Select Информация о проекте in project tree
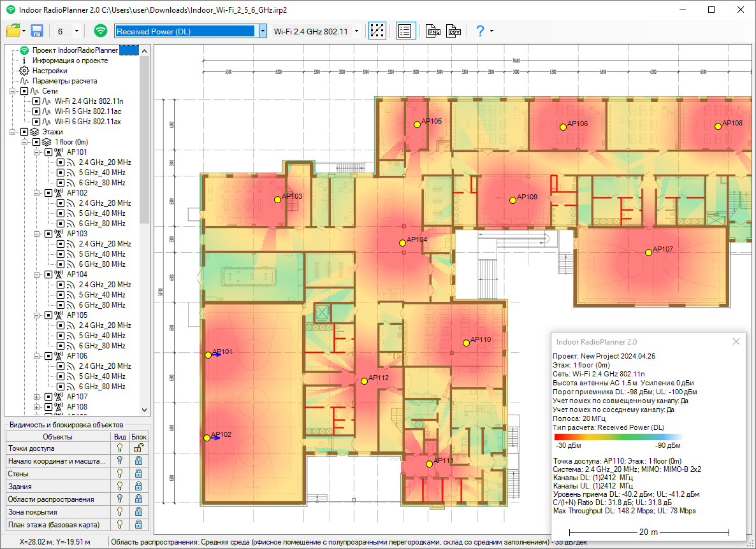 click(70, 61)
